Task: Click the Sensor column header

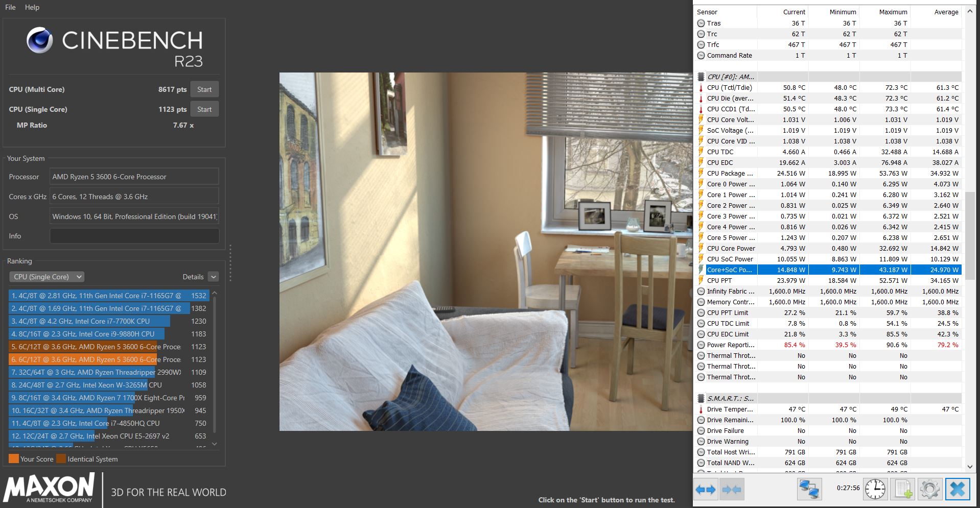Action: pyautogui.click(x=725, y=12)
